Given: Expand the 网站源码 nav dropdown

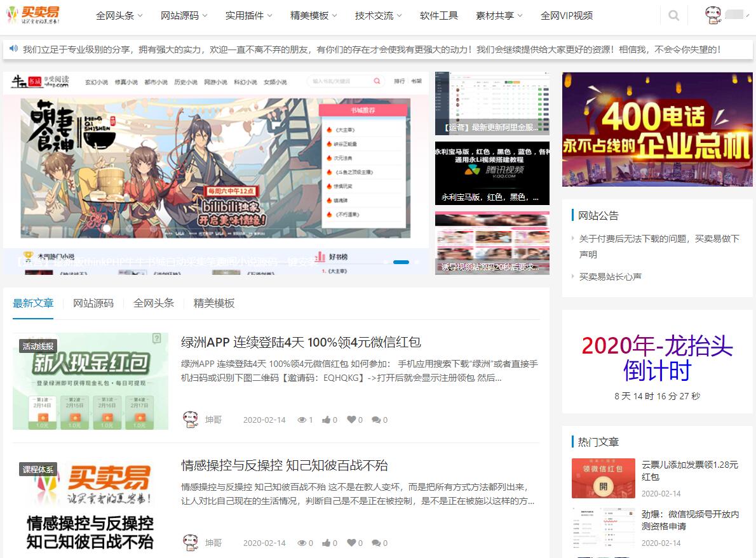Looking at the screenshot, I should [x=205, y=16].
